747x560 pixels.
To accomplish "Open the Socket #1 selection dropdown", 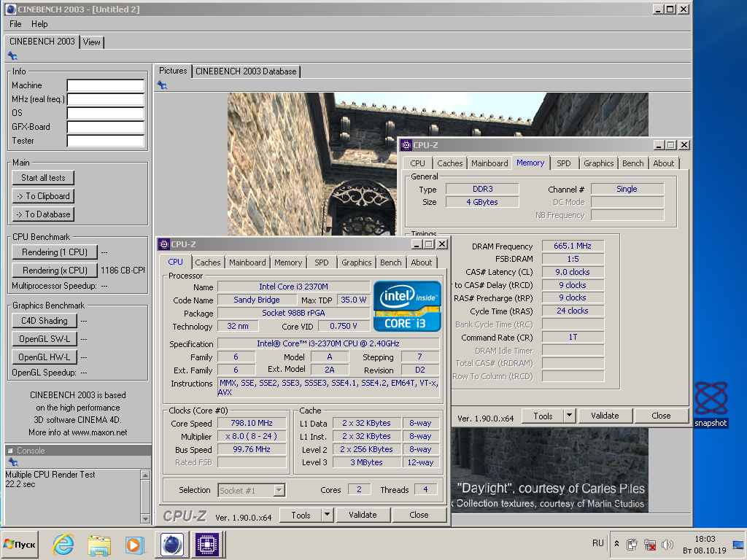I will click(279, 491).
